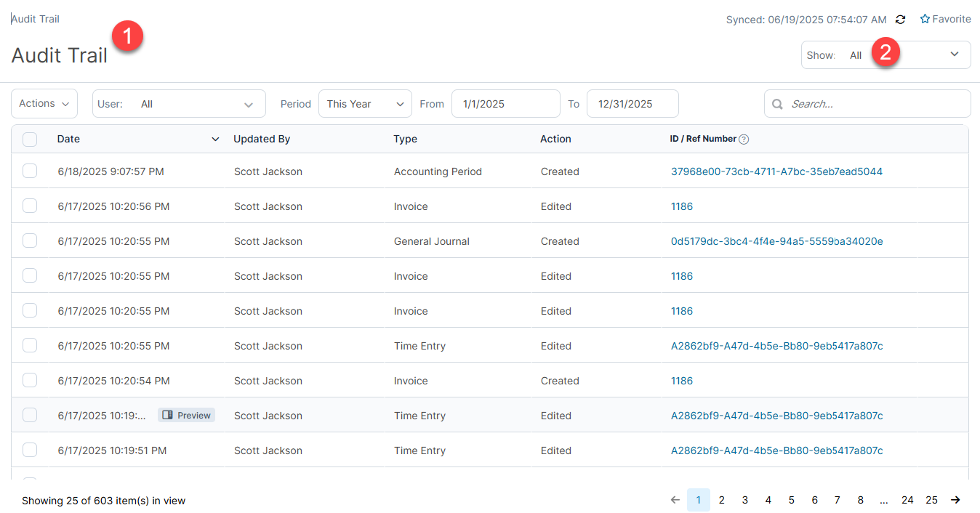Open the Period dropdown set to This Year
This screenshot has height=513, width=980.
(365, 104)
